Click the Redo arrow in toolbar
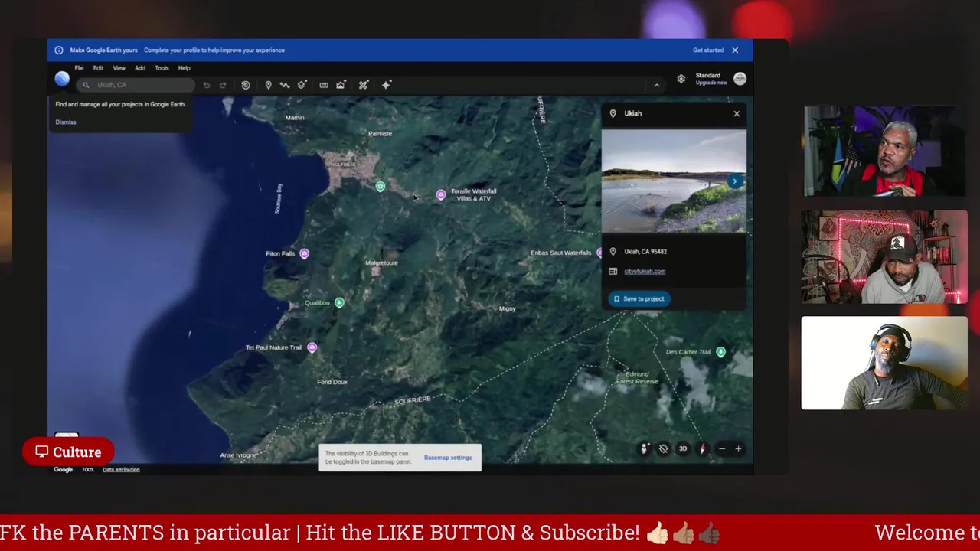The height and width of the screenshot is (551, 980). 223,85
